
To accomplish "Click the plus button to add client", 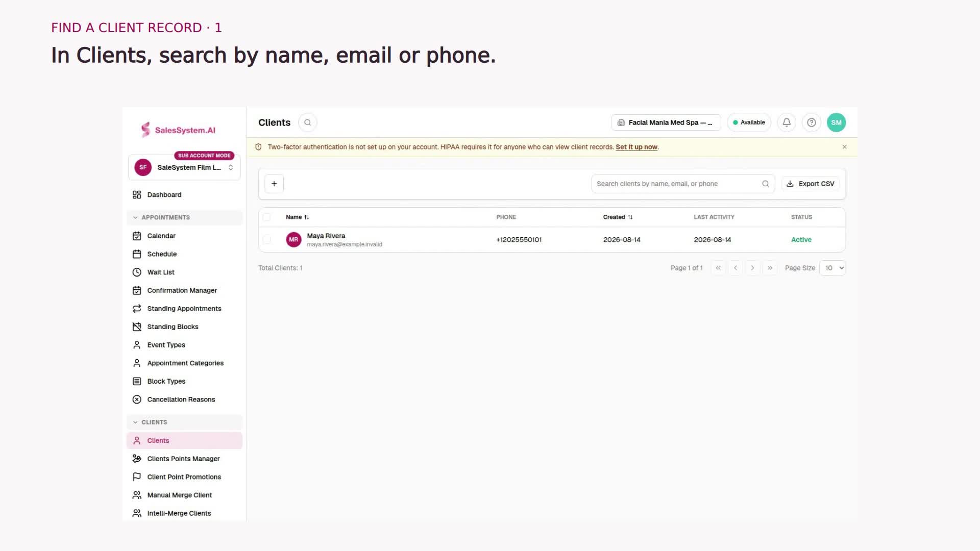I will coord(274,184).
